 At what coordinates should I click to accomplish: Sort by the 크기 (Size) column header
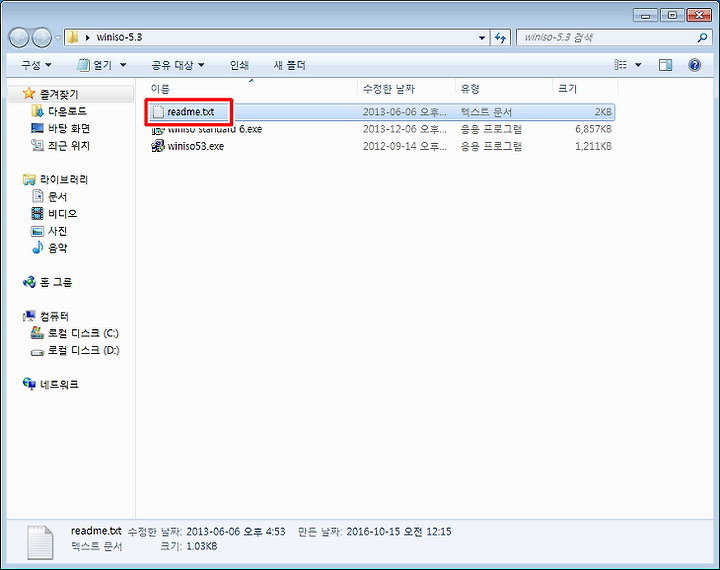coord(567,89)
